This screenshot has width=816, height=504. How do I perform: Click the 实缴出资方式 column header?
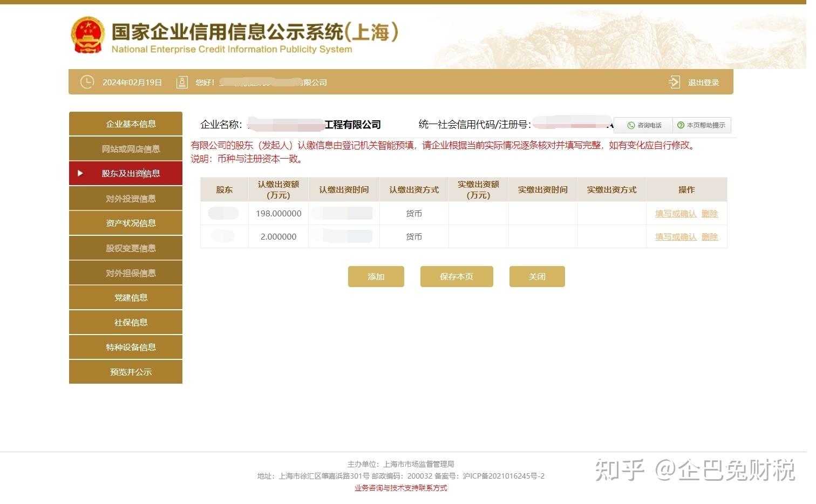612,190
